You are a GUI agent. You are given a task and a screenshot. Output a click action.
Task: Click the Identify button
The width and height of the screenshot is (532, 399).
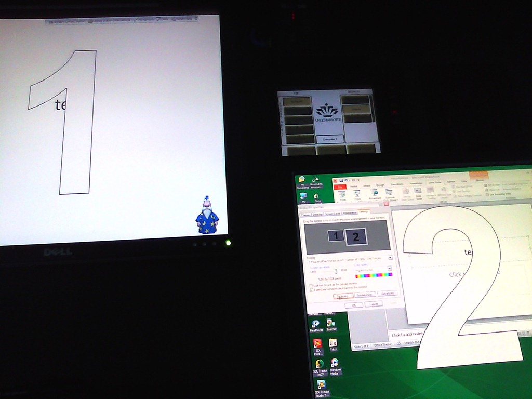point(342,296)
